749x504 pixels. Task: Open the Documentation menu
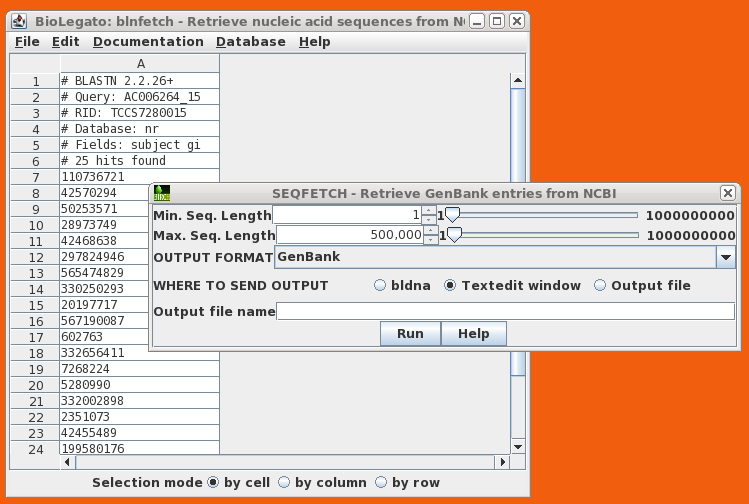click(x=148, y=42)
